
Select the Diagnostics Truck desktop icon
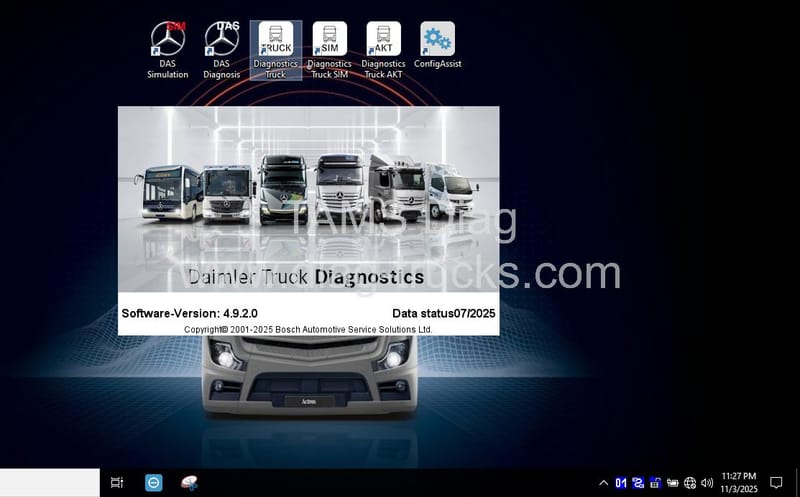pyautogui.click(x=276, y=41)
